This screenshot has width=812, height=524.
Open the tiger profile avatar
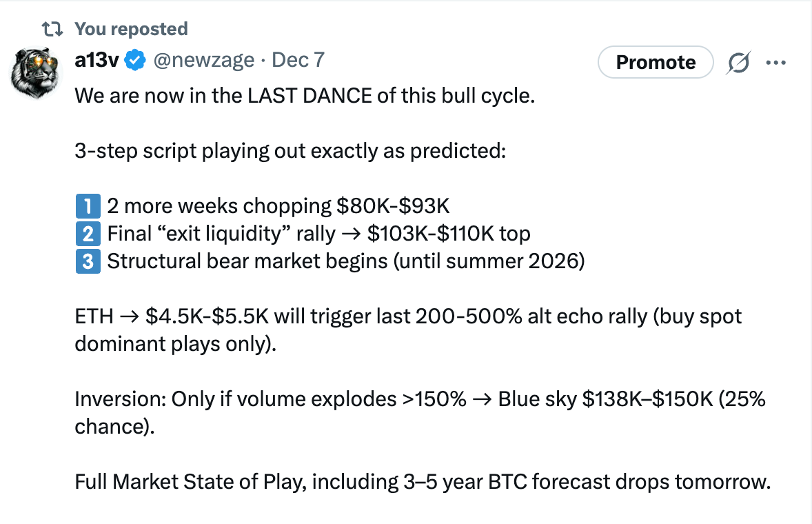[37, 72]
